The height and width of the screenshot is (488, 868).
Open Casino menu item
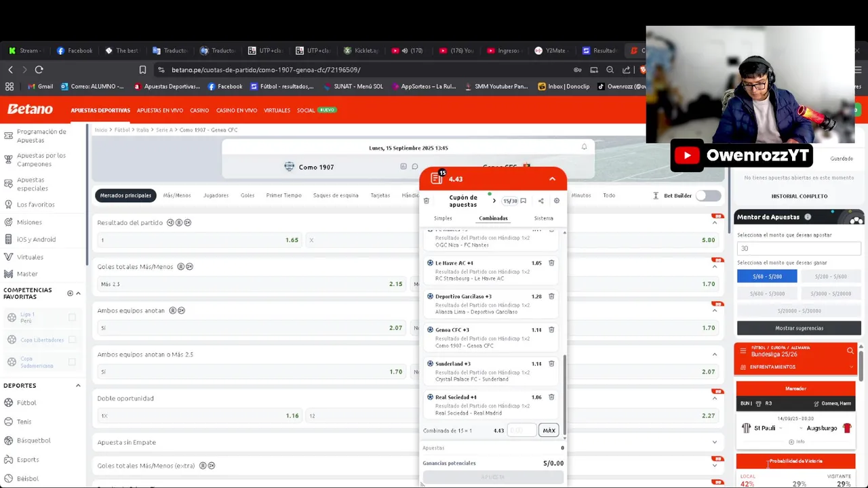(199, 110)
